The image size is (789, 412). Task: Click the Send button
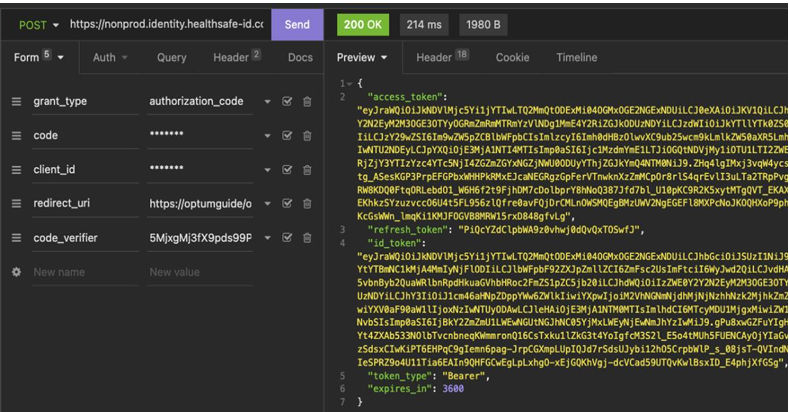297,25
